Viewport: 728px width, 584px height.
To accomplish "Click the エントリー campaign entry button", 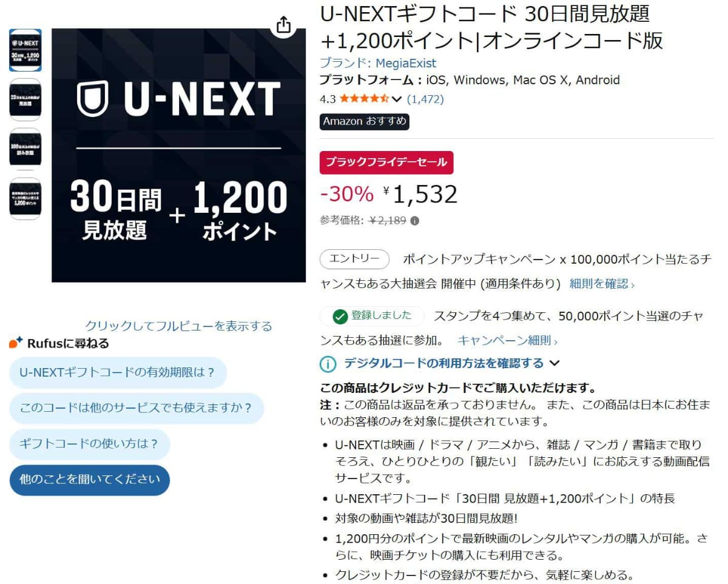I will (x=354, y=260).
